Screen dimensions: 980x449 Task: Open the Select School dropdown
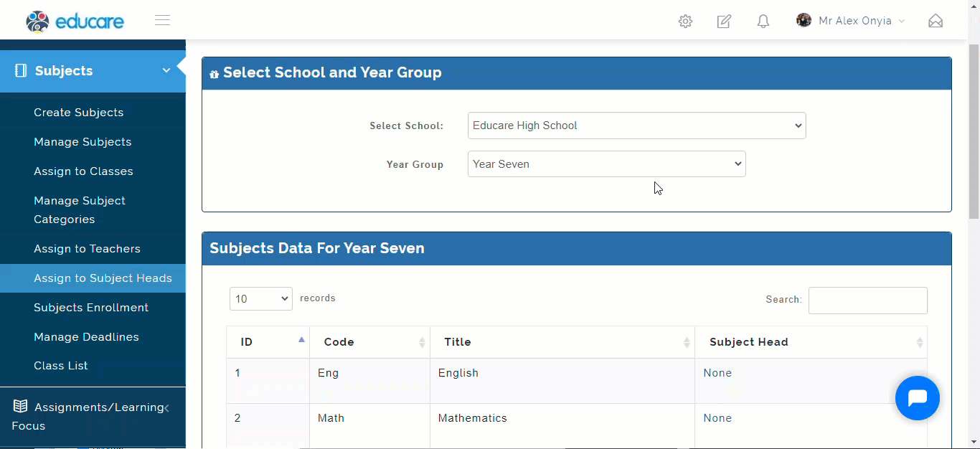coord(636,126)
